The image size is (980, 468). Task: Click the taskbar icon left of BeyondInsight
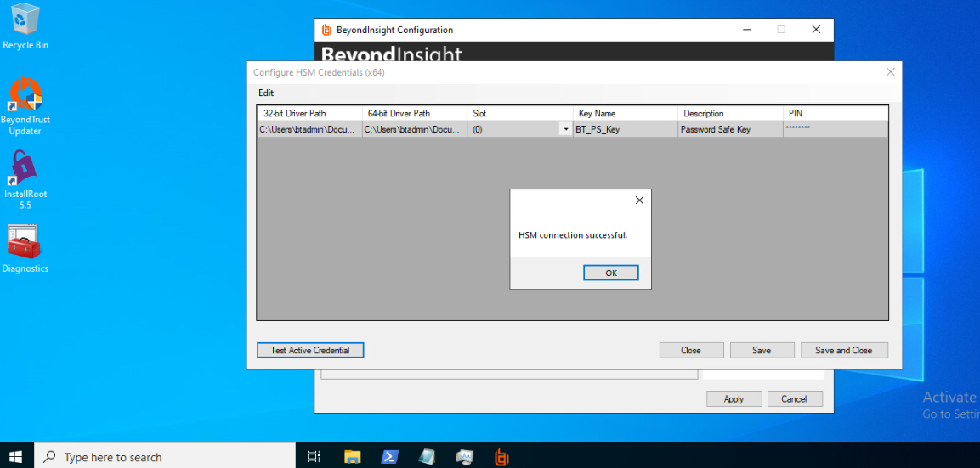coord(465,457)
